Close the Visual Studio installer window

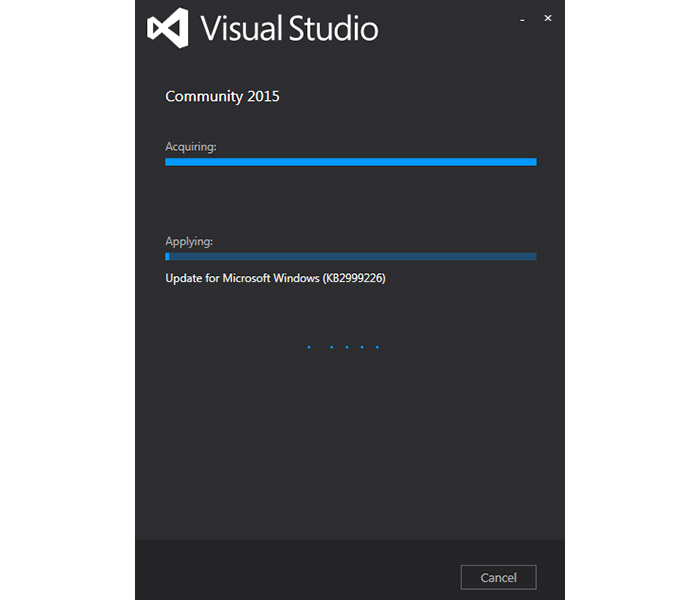548,18
